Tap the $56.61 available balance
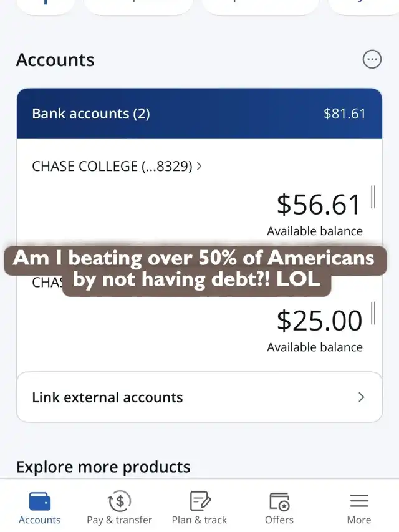Image resolution: width=399 pixels, height=532 pixels. click(319, 205)
